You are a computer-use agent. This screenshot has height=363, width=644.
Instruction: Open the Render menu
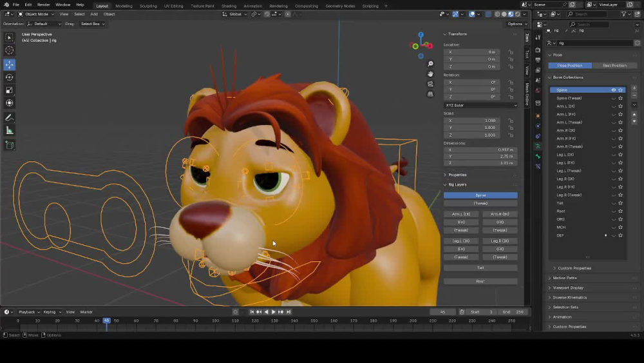point(43,5)
